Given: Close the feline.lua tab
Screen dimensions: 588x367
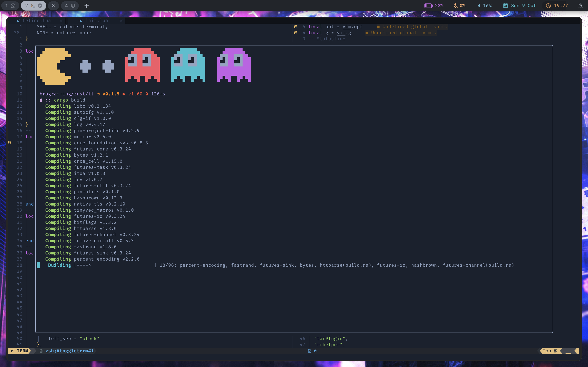Looking at the screenshot, I should click(61, 21).
